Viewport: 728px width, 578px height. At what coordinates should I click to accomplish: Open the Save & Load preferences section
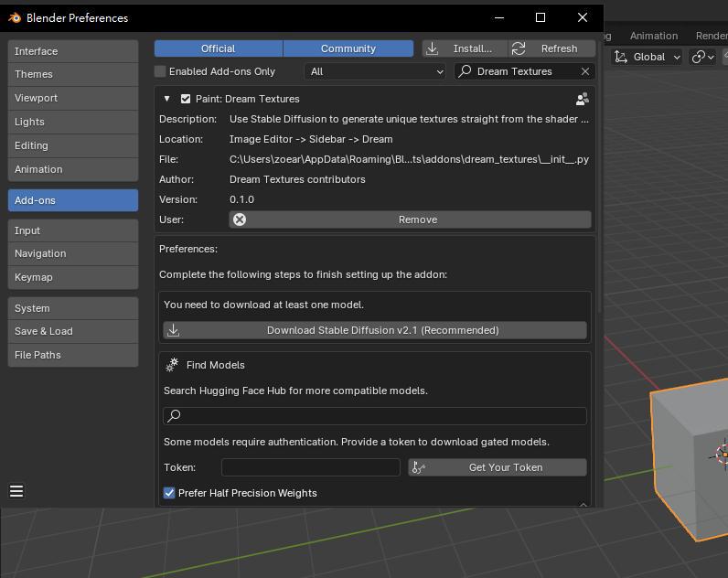(x=73, y=331)
